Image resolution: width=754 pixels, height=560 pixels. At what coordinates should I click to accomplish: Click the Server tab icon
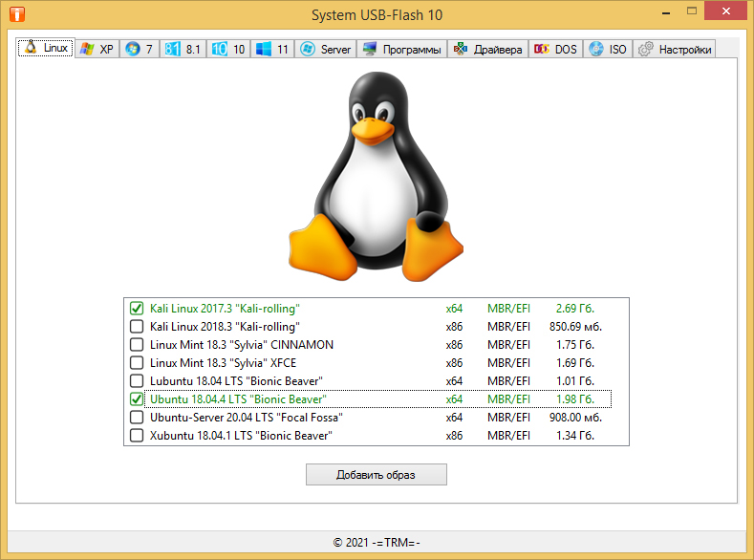(308, 49)
